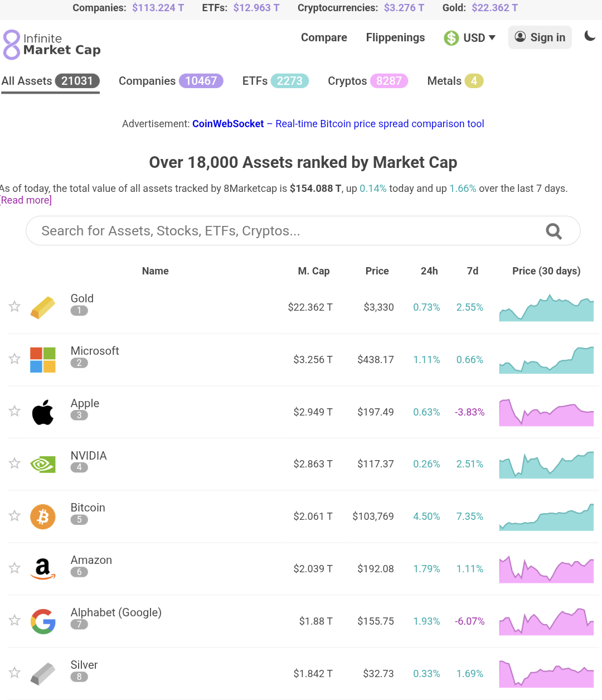Favorite Gold with its star icon
The width and height of the screenshot is (602, 700).
click(14, 306)
